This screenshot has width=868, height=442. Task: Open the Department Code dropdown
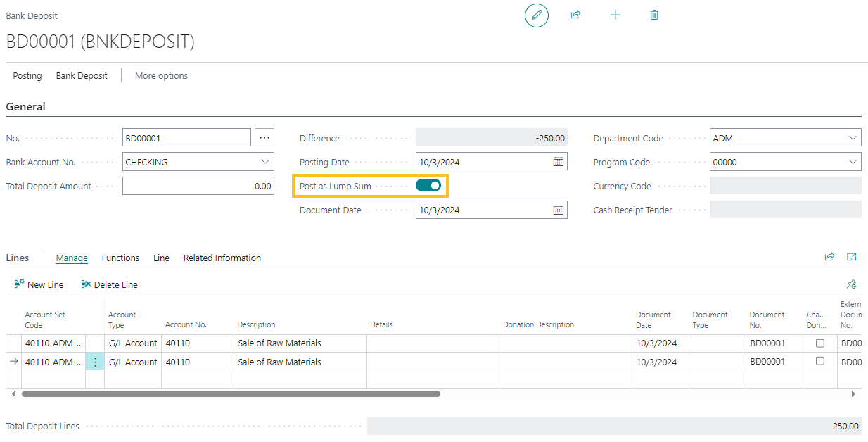[853, 138]
